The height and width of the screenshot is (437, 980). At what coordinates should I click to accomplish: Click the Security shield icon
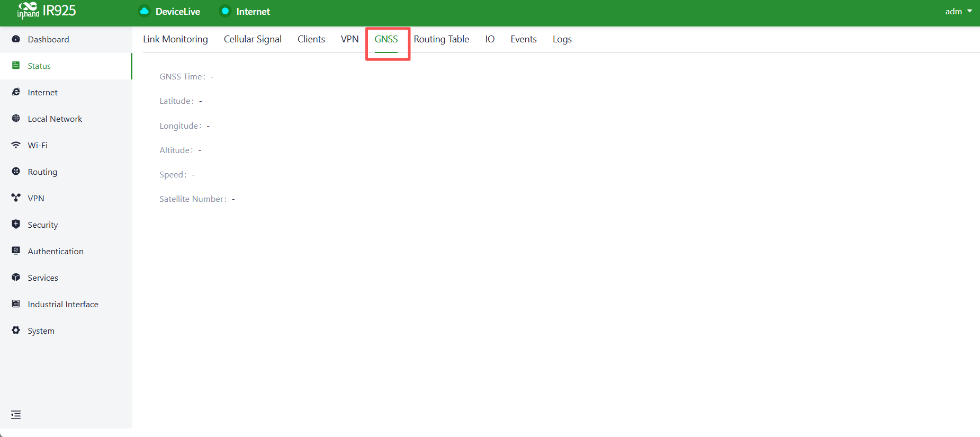[16, 224]
